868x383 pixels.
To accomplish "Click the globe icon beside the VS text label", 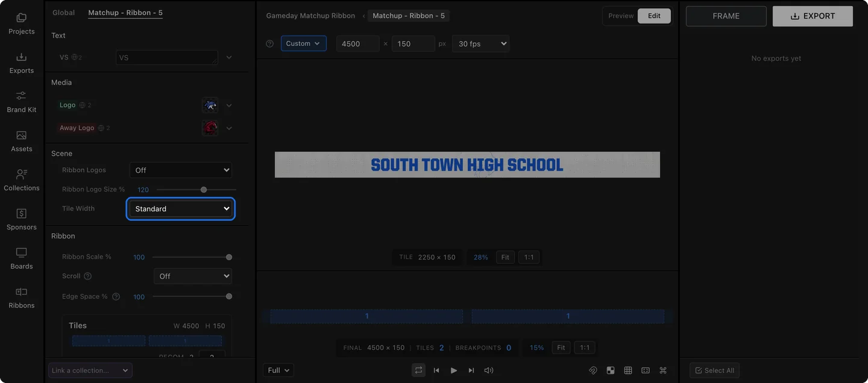I will click(x=75, y=57).
